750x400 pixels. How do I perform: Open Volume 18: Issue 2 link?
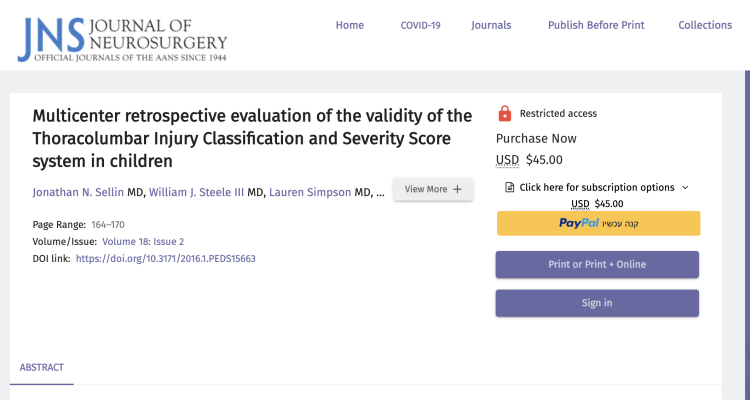pyautogui.click(x=143, y=241)
